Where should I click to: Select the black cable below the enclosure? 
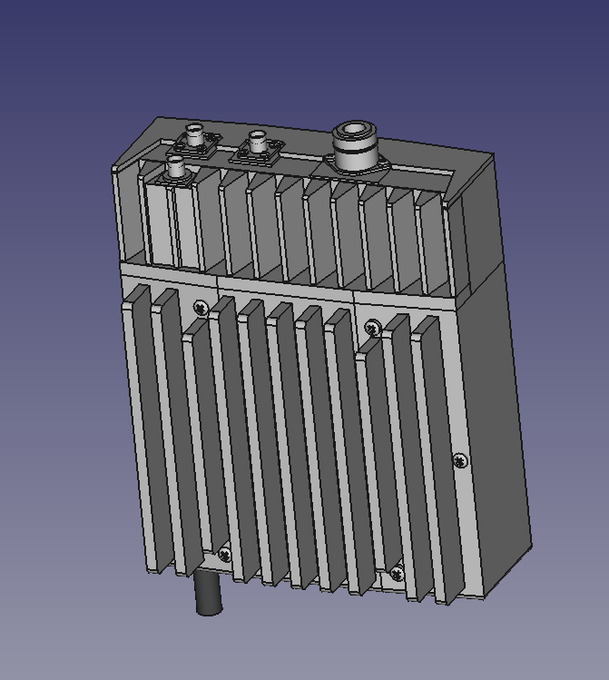tap(209, 593)
